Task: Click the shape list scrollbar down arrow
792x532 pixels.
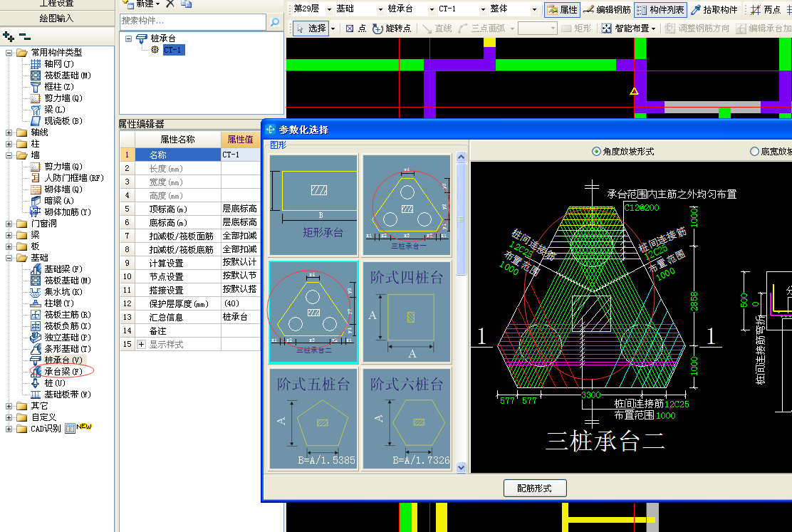Action: pyautogui.click(x=461, y=467)
